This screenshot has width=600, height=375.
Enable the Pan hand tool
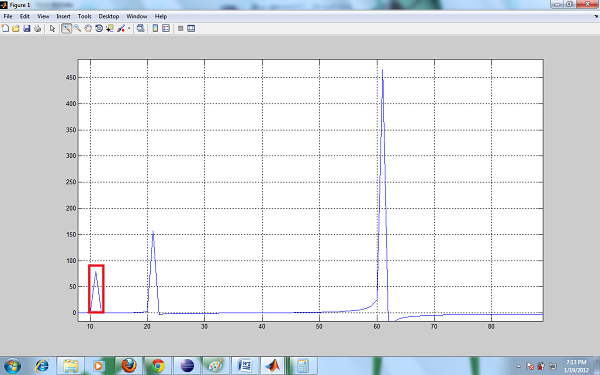tap(88, 28)
